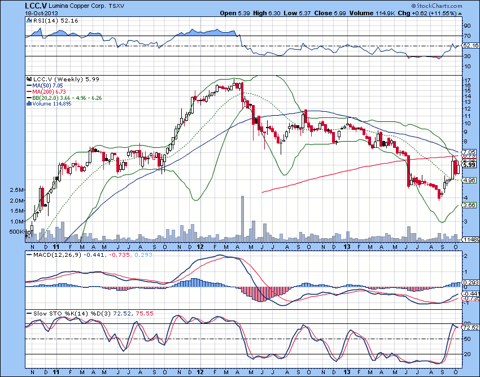
Task: Click the LCC.V (Weekly) 5.99 legend entry
Action: tap(66, 79)
